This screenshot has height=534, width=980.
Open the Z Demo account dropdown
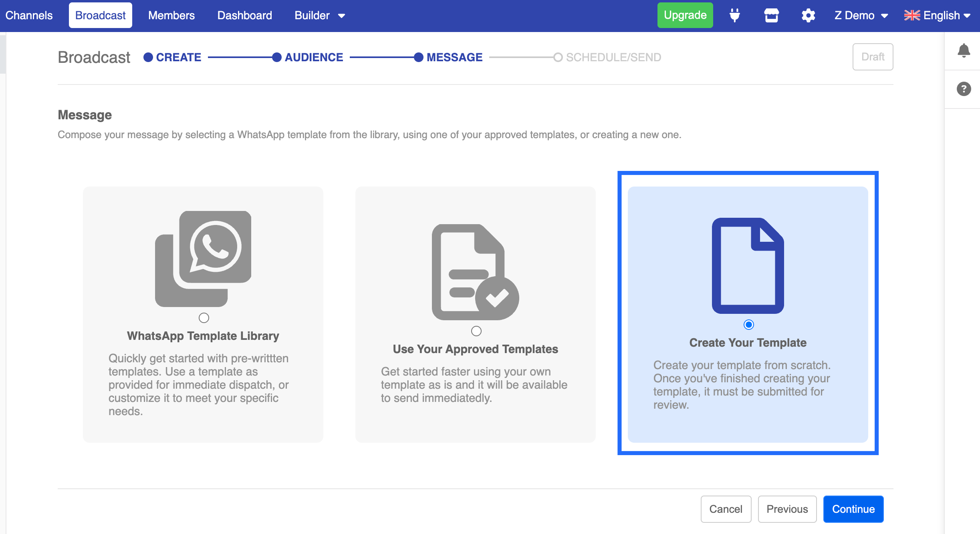(x=861, y=16)
